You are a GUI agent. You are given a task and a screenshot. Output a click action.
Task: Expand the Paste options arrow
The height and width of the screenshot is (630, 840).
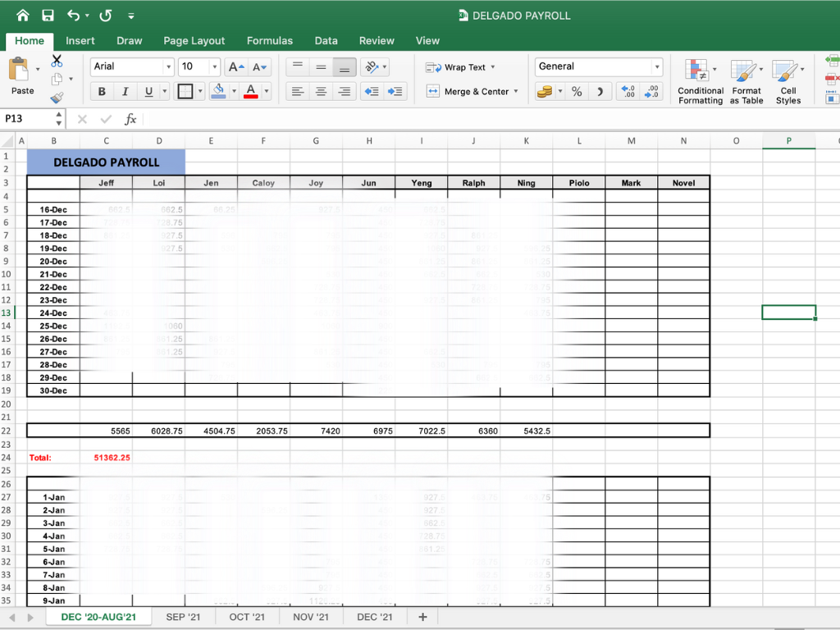(38, 70)
